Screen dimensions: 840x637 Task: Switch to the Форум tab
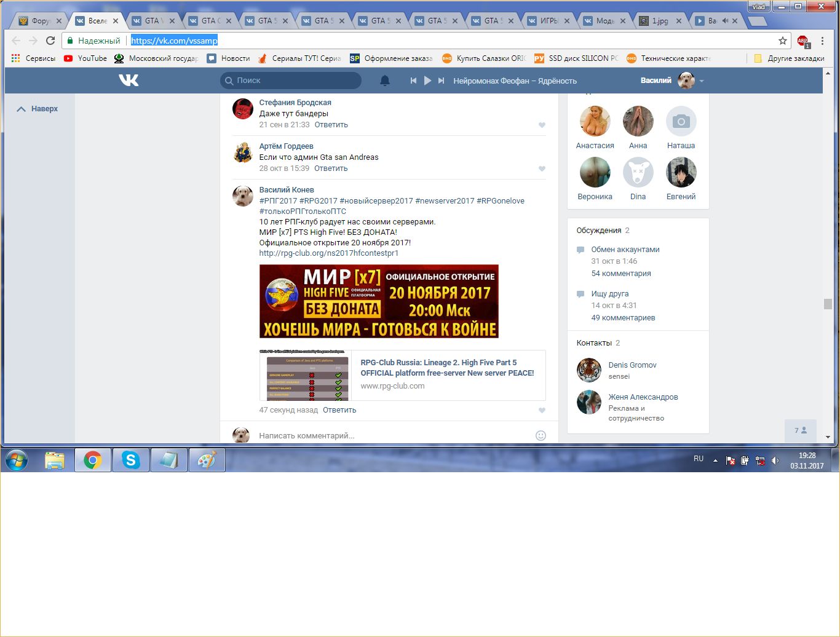[39, 21]
